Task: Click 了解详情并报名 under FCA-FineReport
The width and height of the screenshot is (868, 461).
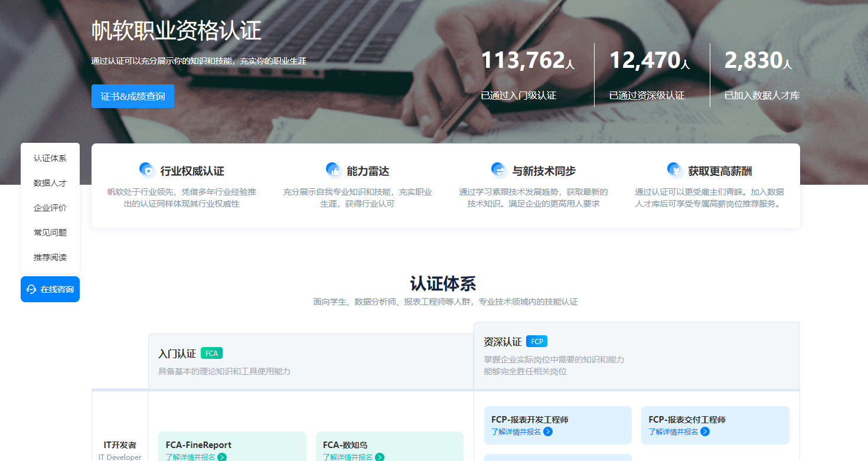Action: point(190,457)
